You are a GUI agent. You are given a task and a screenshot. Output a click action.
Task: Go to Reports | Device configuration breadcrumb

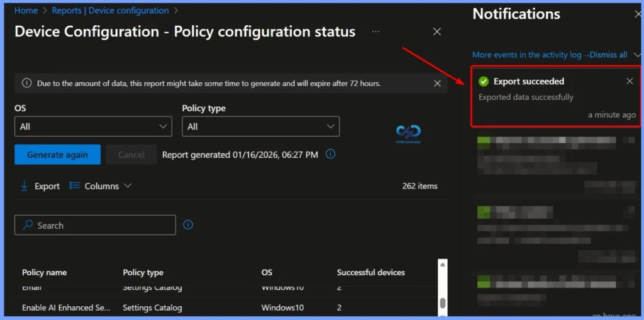(110, 11)
